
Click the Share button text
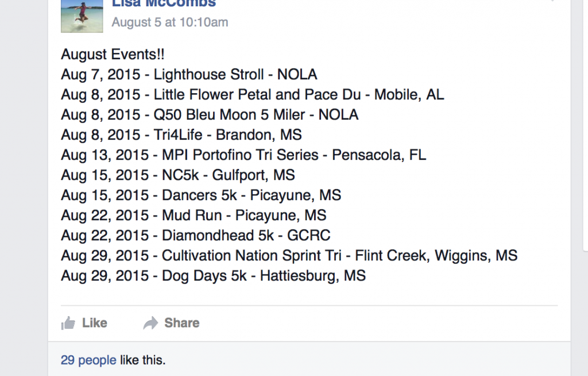[x=182, y=323]
